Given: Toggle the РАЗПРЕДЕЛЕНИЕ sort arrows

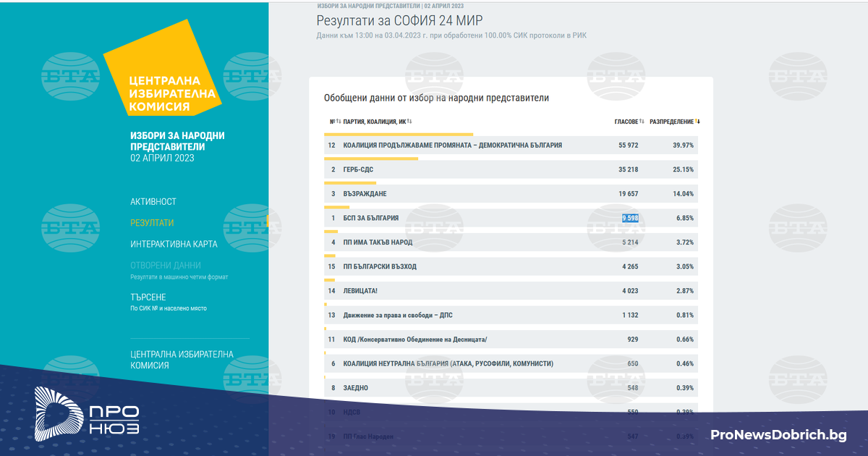Looking at the screenshot, I should click(x=698, y=122).
